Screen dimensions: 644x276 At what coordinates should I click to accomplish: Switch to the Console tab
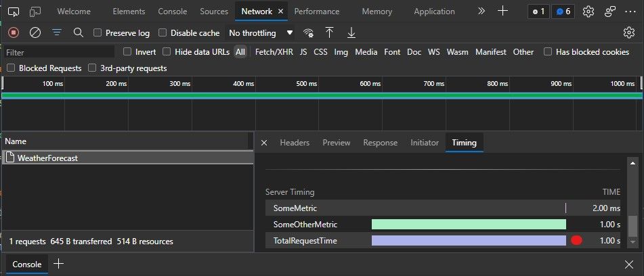tap(173, 11)
